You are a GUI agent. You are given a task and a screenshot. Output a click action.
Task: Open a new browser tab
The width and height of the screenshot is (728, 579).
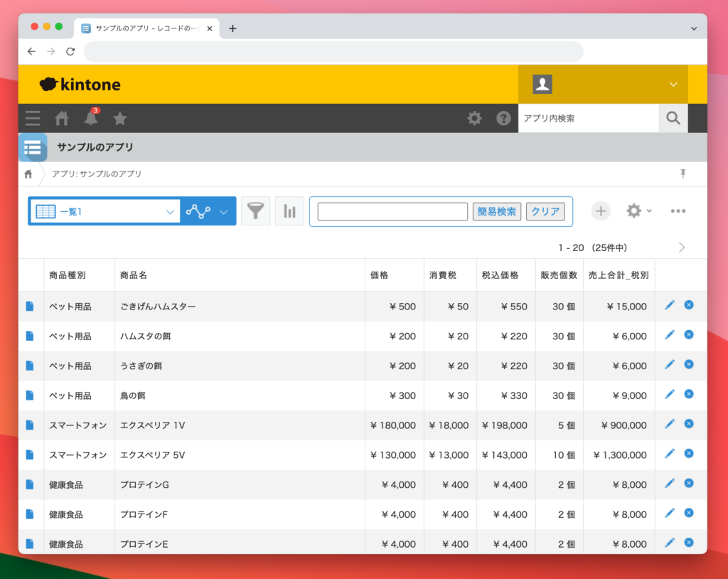(x=232, y=28)
